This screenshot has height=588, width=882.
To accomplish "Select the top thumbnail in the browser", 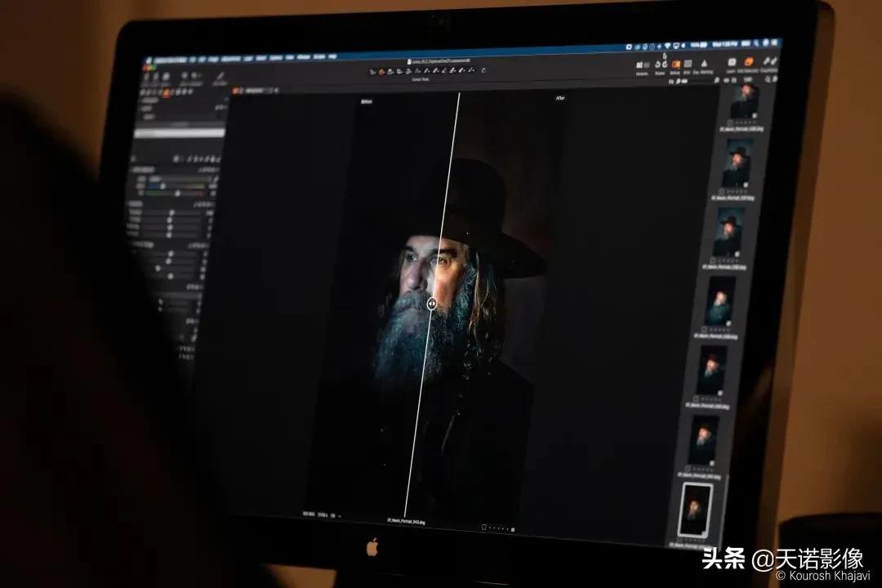I will click(746, 101).
